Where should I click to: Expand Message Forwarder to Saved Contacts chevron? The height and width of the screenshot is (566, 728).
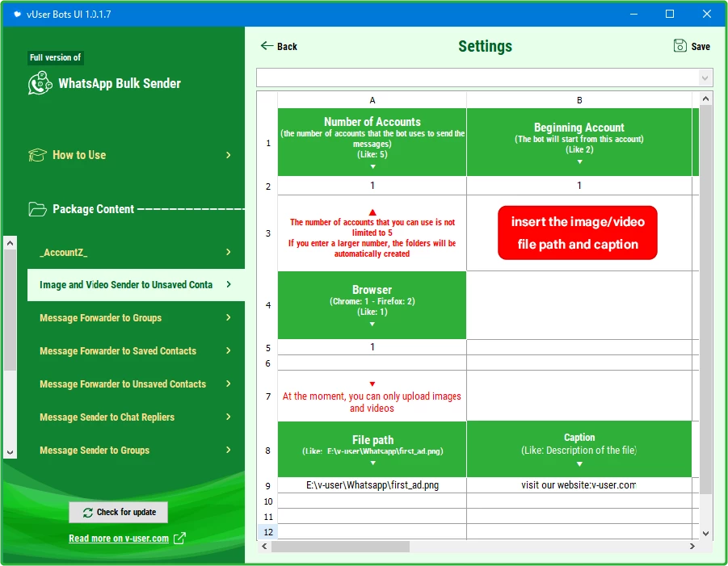pyautogui.click(x=229, y=350)
